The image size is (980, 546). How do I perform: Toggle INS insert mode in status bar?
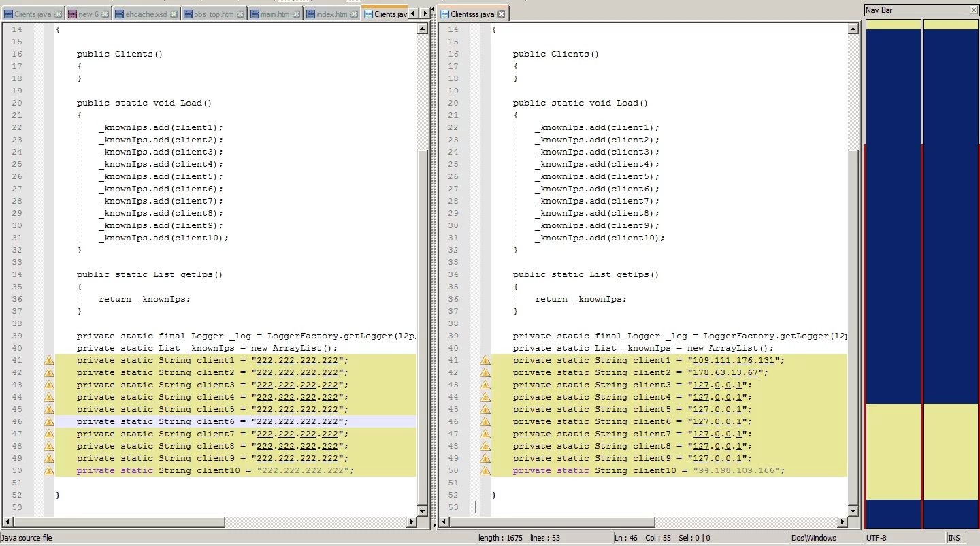tap(953, 538)
